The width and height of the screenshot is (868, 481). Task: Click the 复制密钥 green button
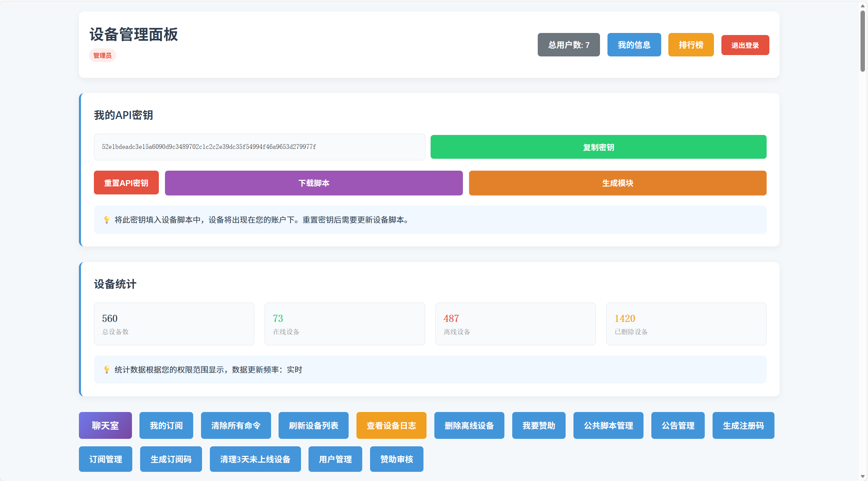598,147
